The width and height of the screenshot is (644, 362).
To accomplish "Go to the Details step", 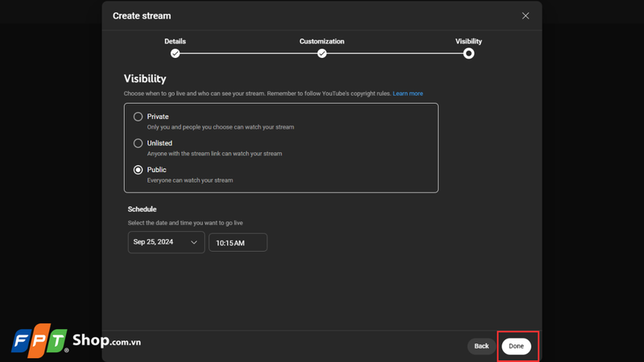I will tap(175, 53).
